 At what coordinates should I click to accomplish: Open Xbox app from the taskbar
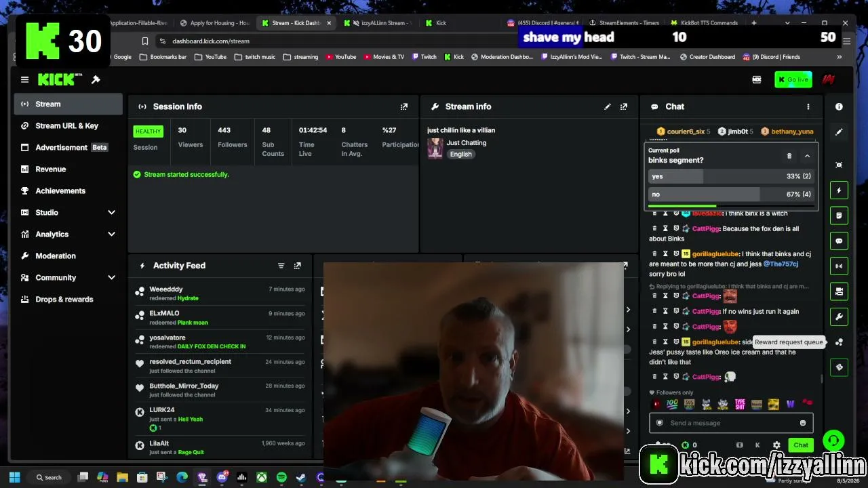pos(261,477)
